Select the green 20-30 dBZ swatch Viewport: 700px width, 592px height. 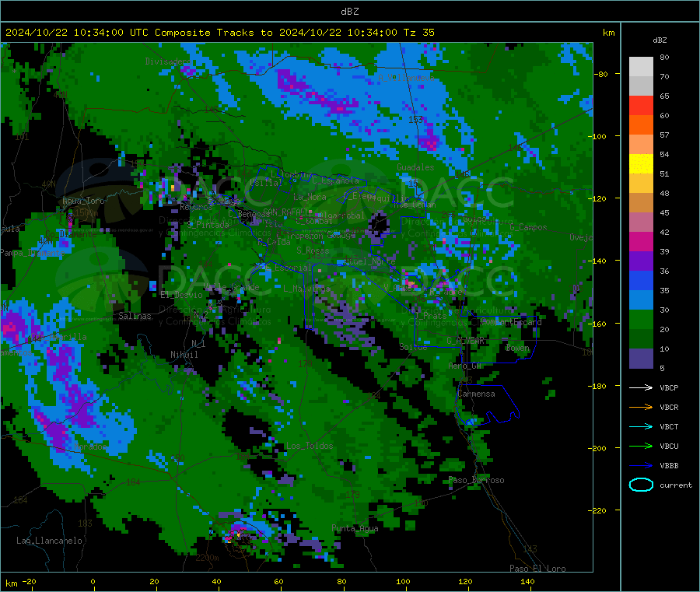(641, 320)
